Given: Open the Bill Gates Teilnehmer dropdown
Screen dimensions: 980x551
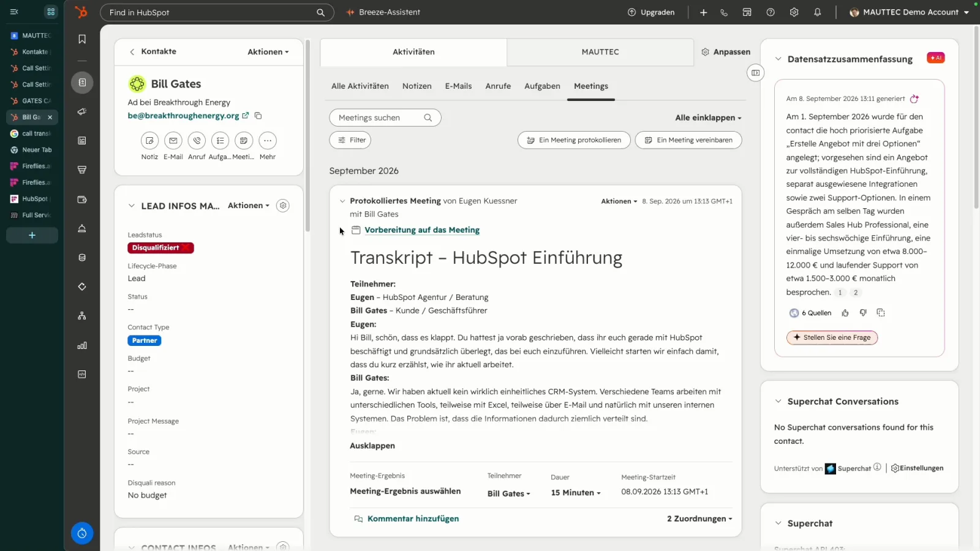Looking at the screenshot, I should [509, 493].
